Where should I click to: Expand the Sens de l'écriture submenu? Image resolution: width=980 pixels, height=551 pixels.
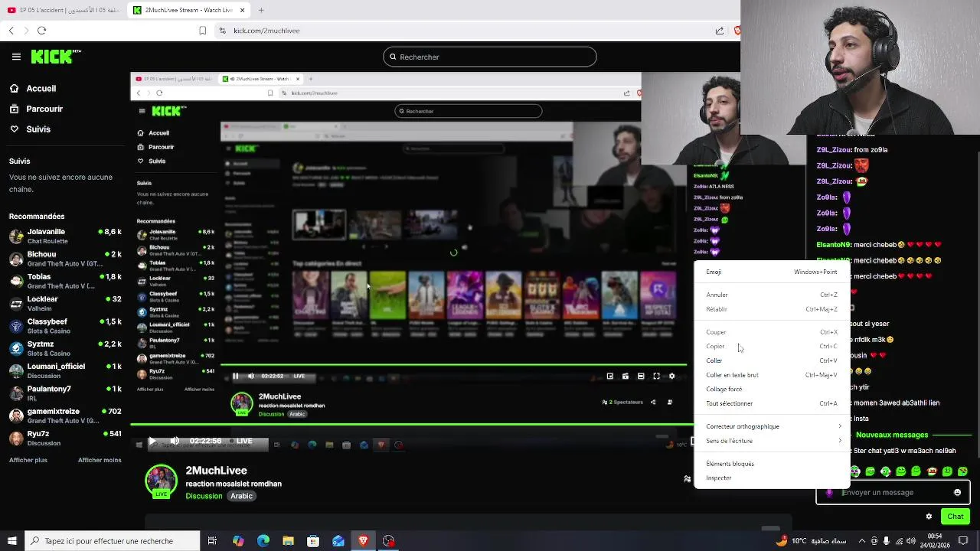click(x=772, y=441)
